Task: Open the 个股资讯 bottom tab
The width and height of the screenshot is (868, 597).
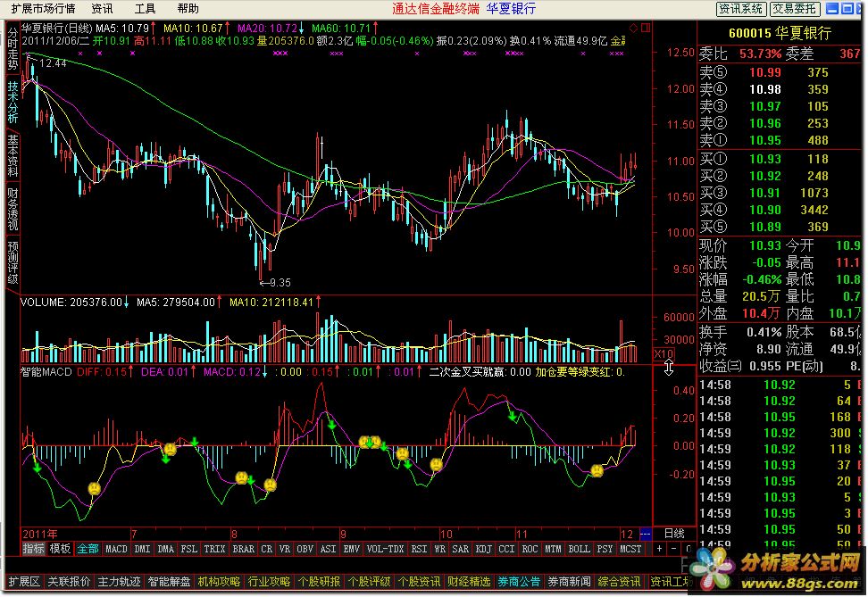Action: tap(419, 582)
